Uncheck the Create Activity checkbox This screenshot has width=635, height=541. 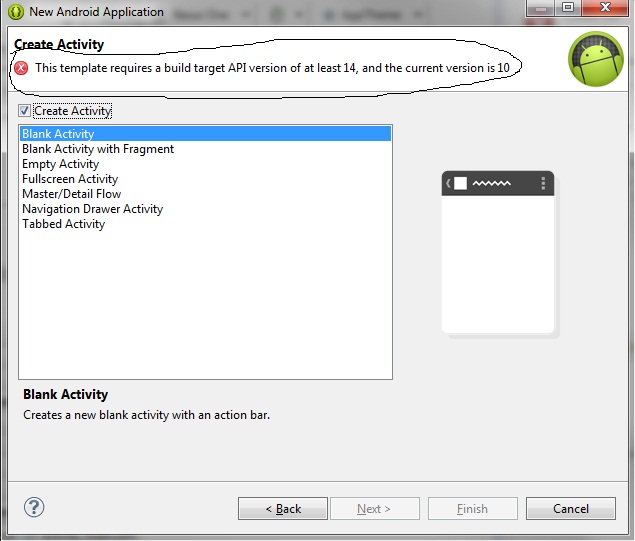[24, 111]
